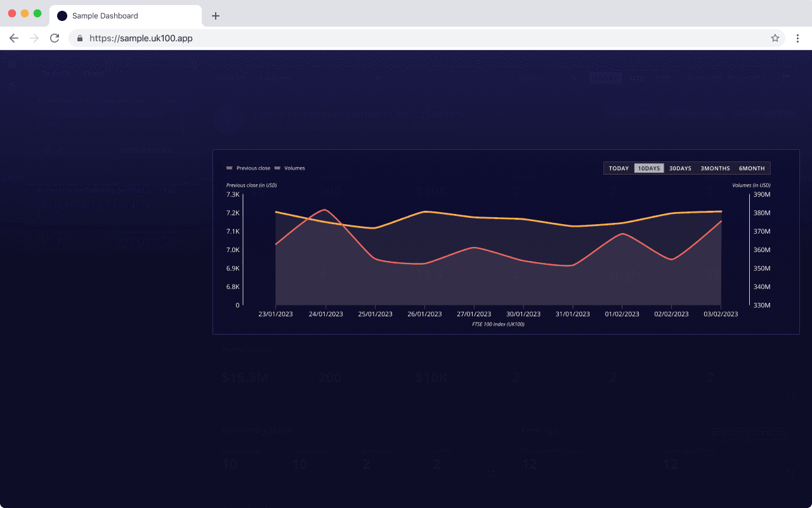Bookmark this page with the star icon

(x=775, y=38)
